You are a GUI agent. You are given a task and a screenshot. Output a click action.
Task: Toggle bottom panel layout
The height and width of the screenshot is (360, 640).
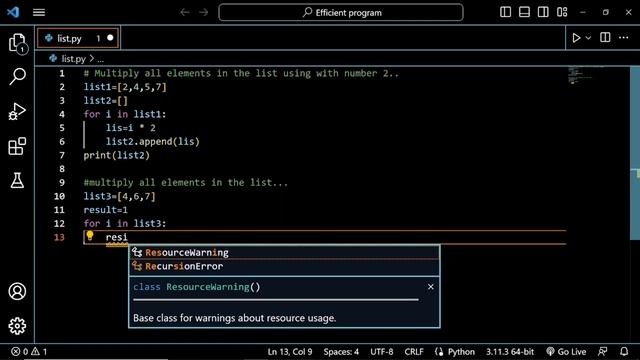pyautogui.click(x=524, y=12)
